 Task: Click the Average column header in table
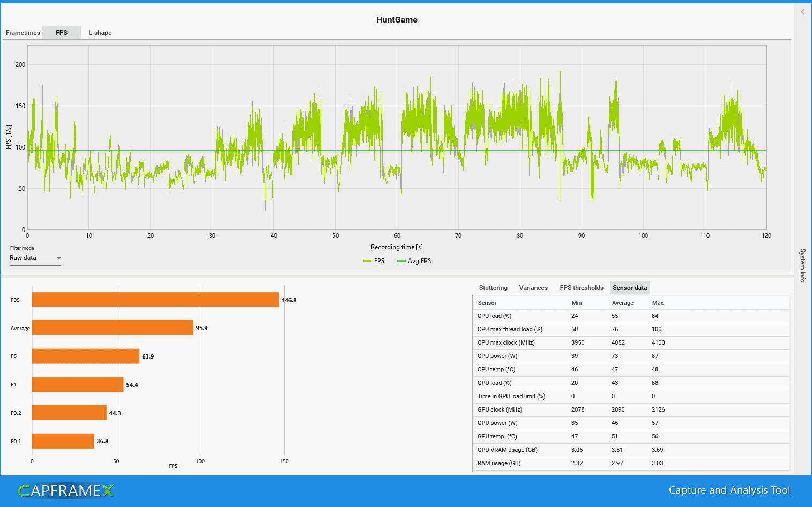coord(623,303)
